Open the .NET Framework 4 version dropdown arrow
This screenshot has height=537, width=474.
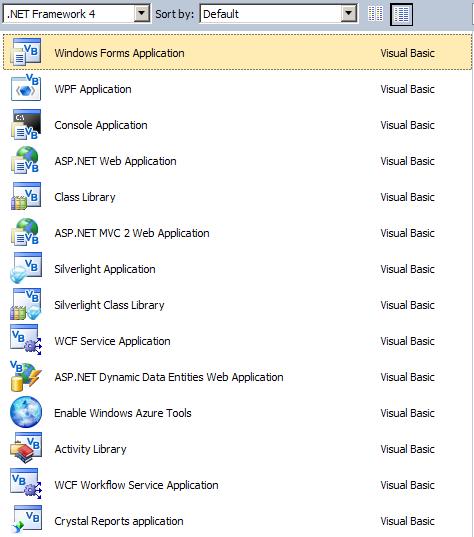pyautogui.click(x=141, y=14)
